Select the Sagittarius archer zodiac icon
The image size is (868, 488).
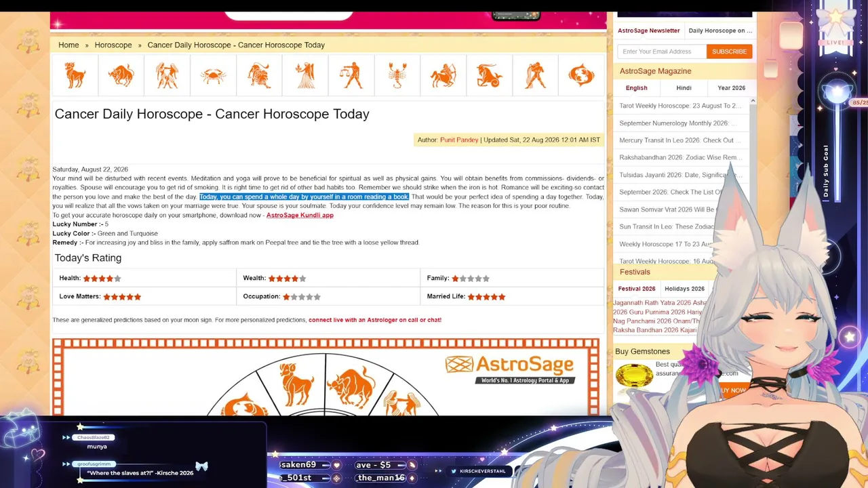443,75
